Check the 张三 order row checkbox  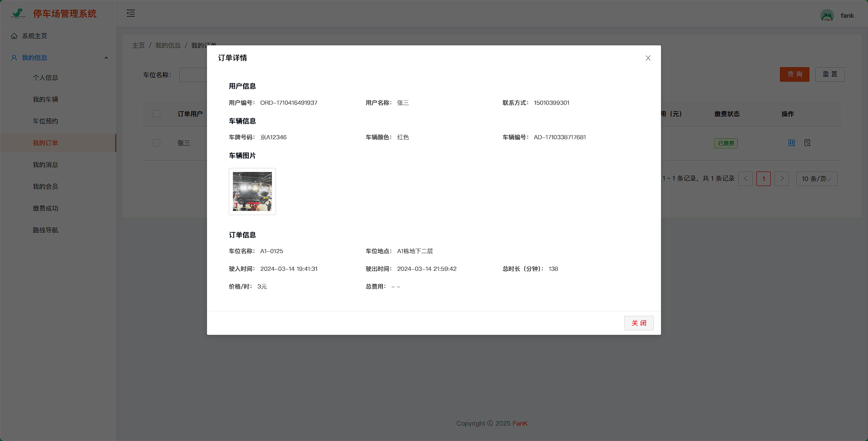(157, 143)
